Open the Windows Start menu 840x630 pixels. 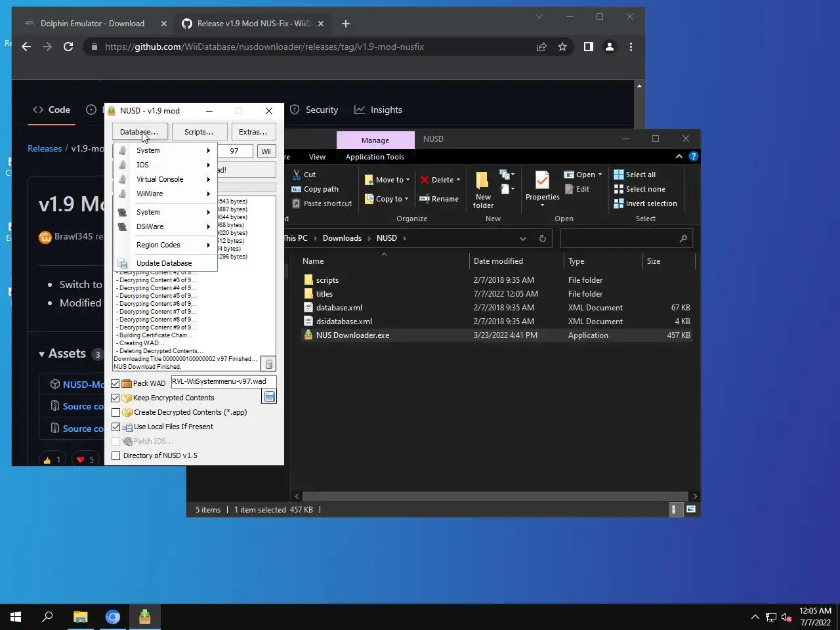(16, 617)
